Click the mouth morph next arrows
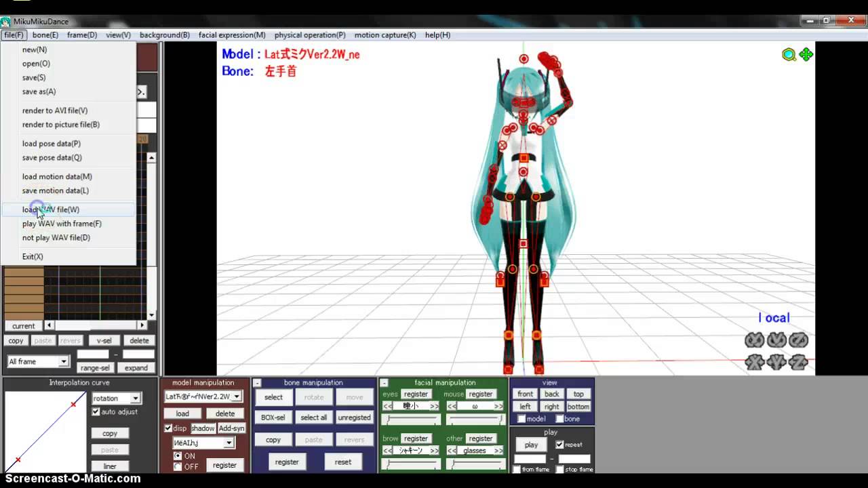This screenshot has width=868, height=488. point(498,406)
